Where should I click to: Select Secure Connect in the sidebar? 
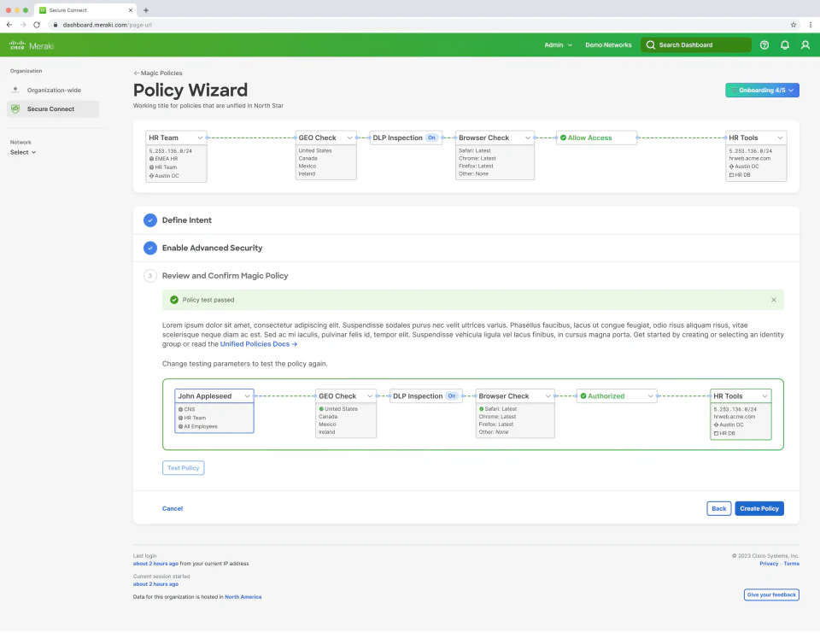point(52,108)
